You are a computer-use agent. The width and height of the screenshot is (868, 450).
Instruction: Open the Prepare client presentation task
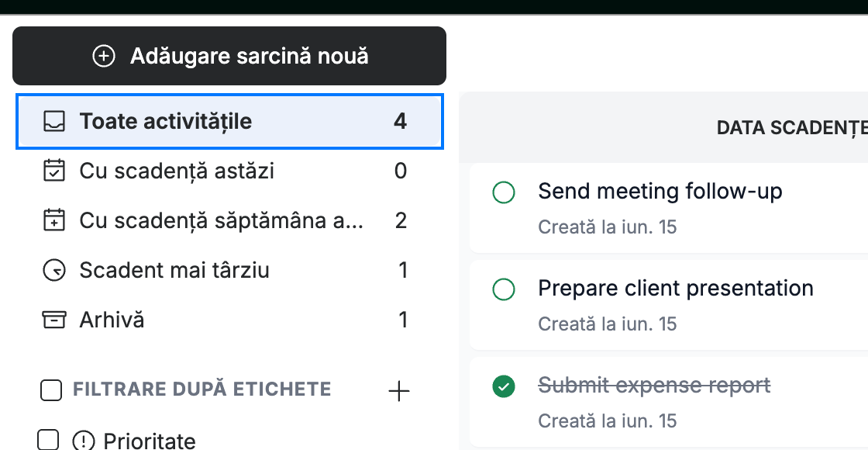[676, 288]
